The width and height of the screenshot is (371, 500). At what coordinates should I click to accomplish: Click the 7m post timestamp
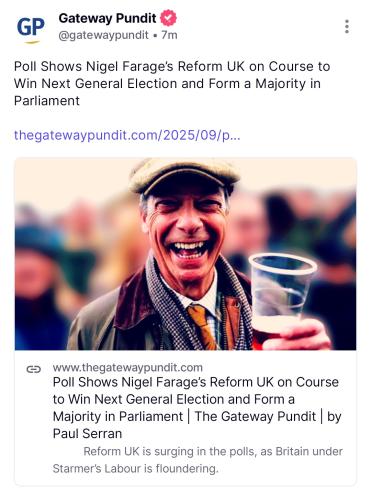169,35
